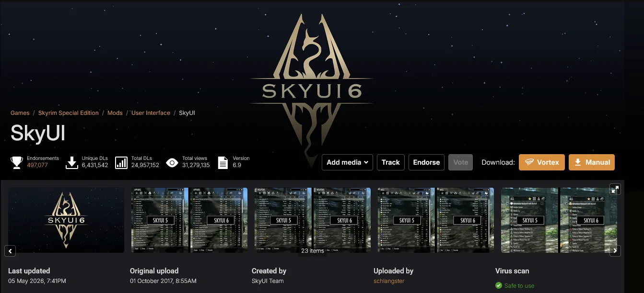This screenshot has height=293, width=644.
Task: Click the Total DLs bar chart icon
Action: coord(122,162)
